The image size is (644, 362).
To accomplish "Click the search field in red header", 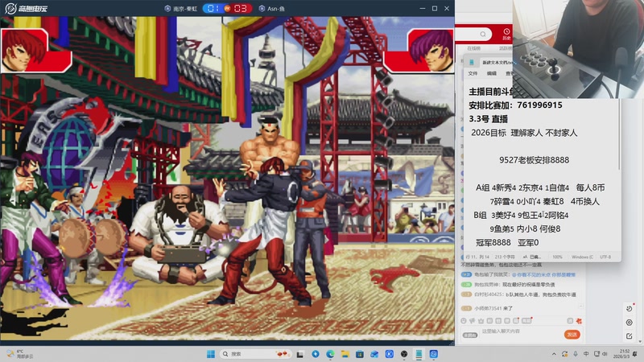I will tap(473, 34).
